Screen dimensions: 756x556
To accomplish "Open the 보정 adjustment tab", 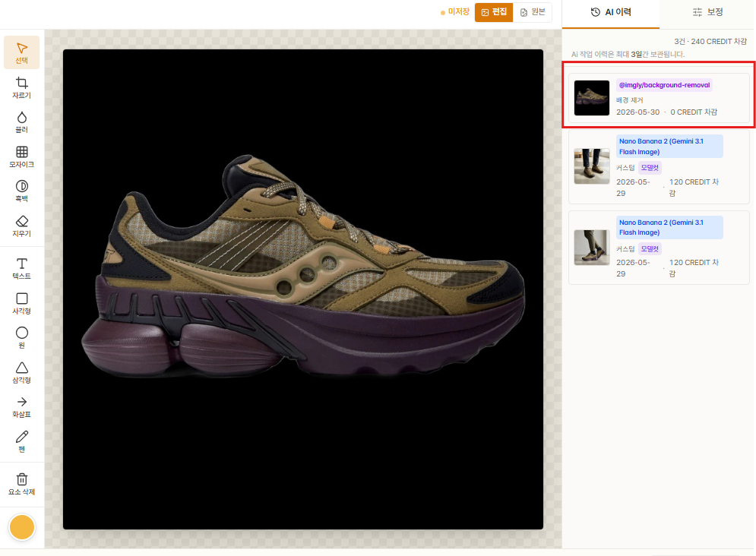I will (x=708, y=12).
